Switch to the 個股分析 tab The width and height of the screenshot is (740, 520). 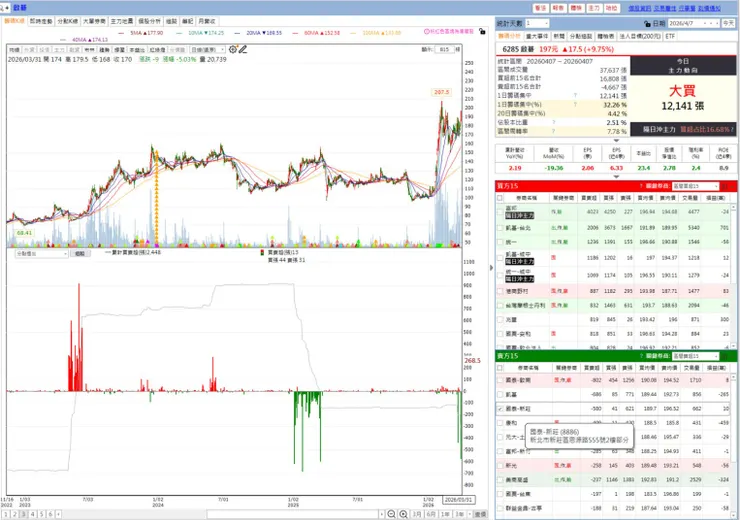pos(149,21)
